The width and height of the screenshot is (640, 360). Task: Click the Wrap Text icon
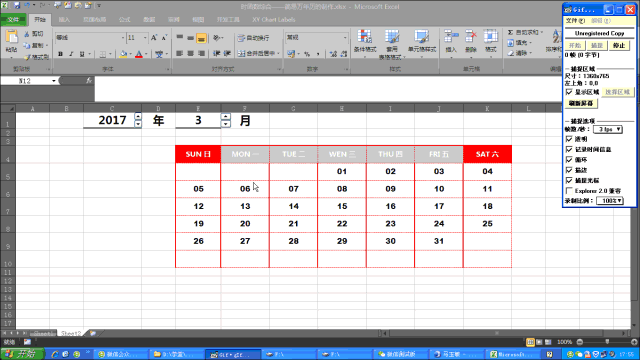pos(241,38)
